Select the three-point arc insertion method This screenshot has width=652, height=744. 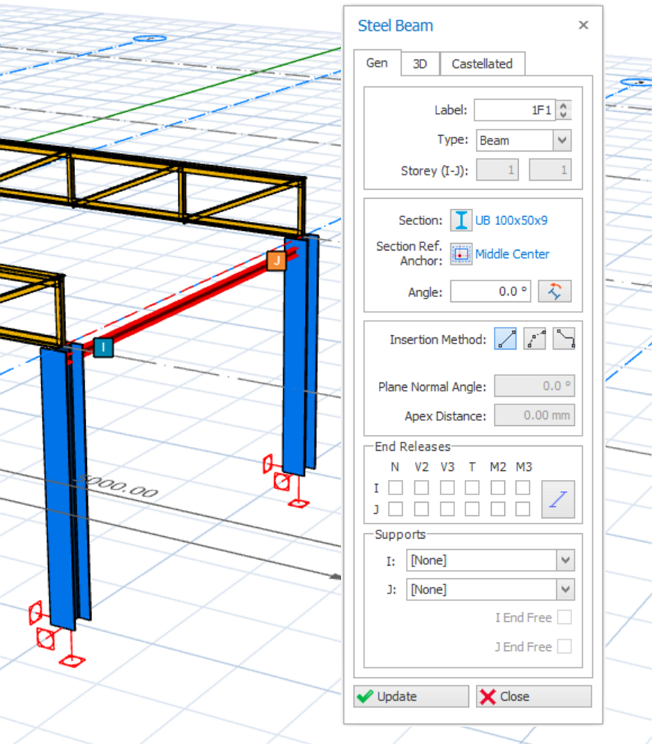tap(535, 339)
